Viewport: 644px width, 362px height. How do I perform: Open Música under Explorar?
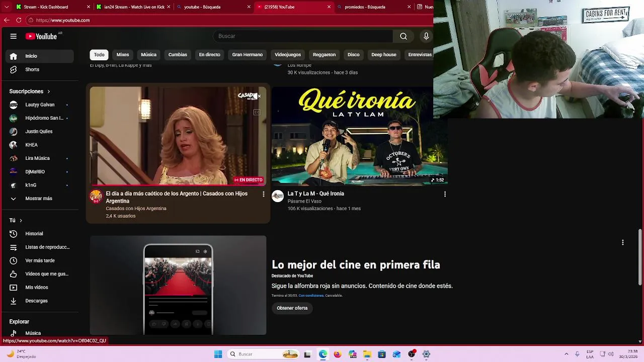pyautogui.click(x=40, y=333)
